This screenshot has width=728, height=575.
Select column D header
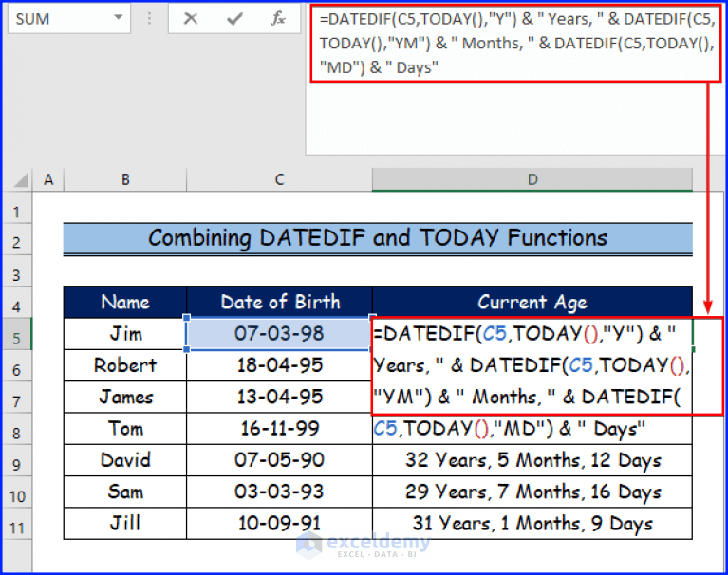click(532, 179)
